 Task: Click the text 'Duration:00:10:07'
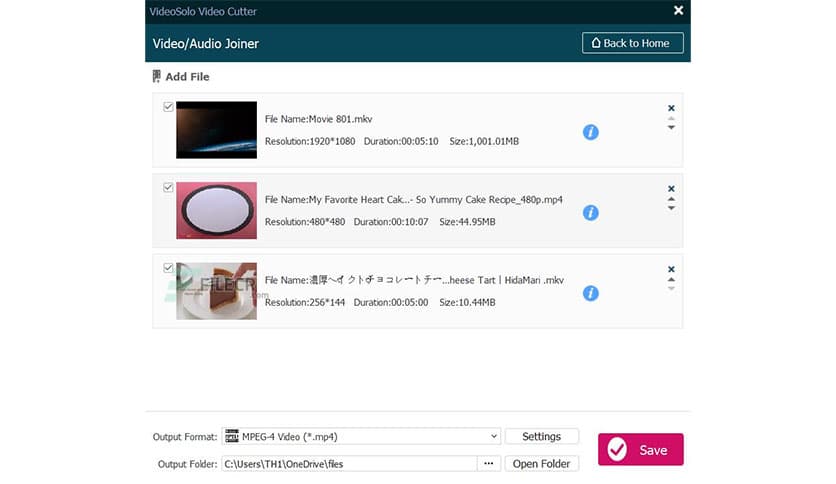[x=391, y=222]
